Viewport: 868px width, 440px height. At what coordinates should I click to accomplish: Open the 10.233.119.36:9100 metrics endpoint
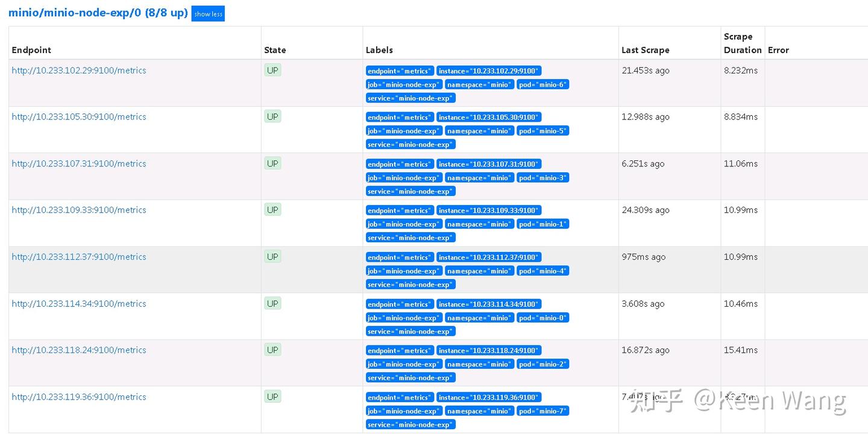(79, 397)
